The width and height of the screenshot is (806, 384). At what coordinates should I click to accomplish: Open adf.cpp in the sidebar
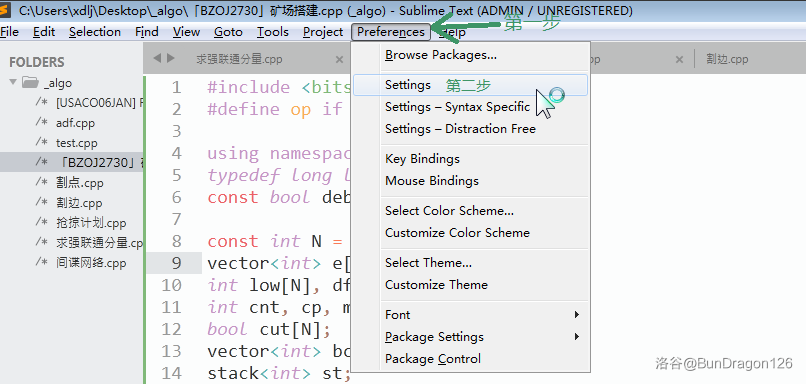click(x=75, y=123)
